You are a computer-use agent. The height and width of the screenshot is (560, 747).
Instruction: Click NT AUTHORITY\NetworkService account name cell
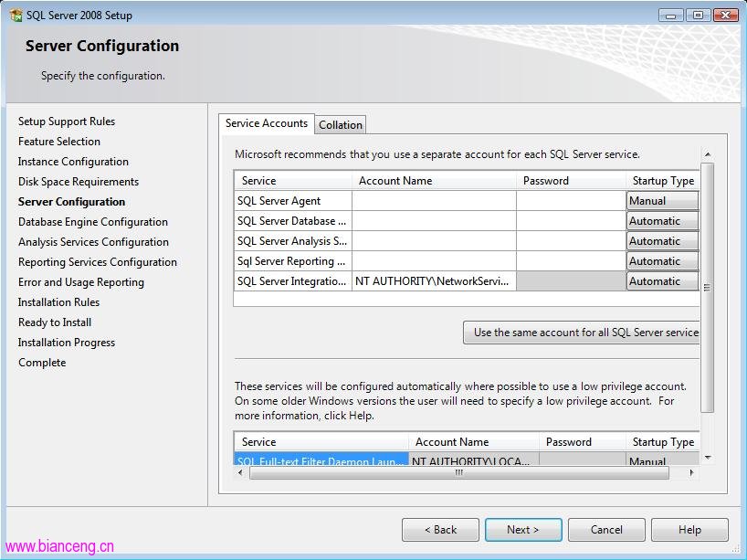click(x=434, y=281)
